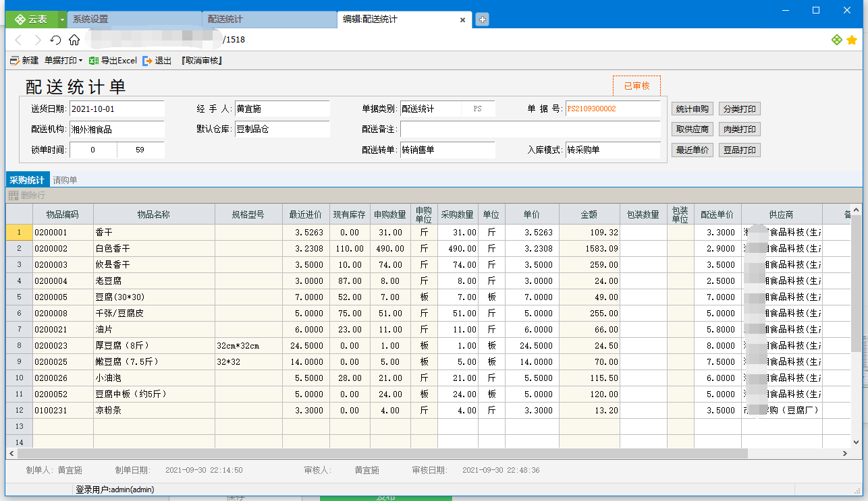Open the 单据打印 dropdown menu
The image size is (868, 501).
tap(63, 61)
